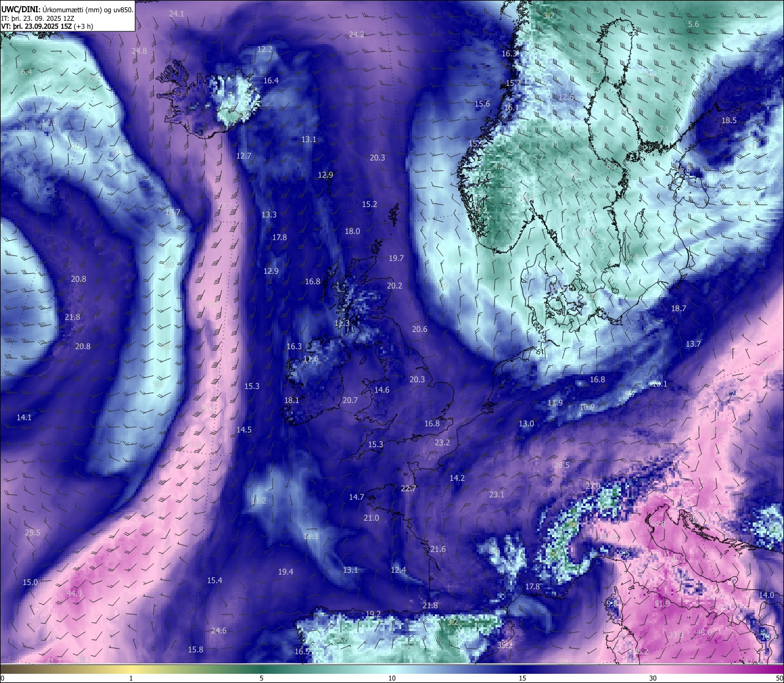The height and width of the screenshot is (683, 784).
Task: Click the 21.0 value over Brittany
Action: click(371, 518)
